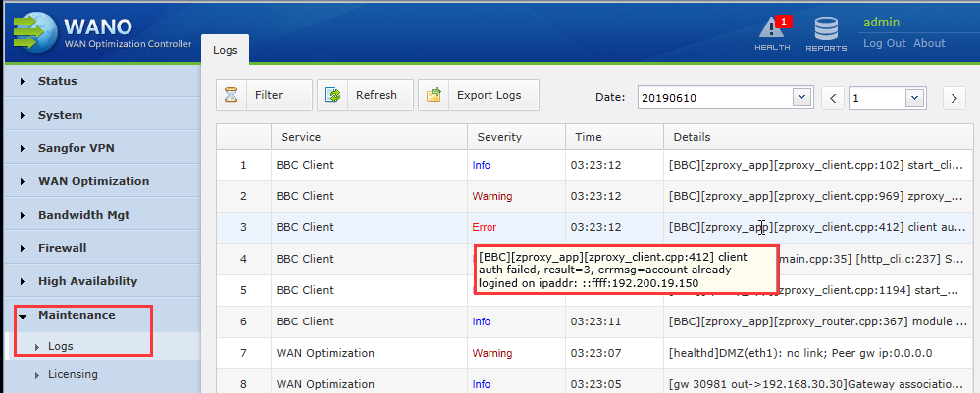The height and width of the screenshot is (393, 980).
Task: Click the Details column header
Action: click(x=820, y=137)
